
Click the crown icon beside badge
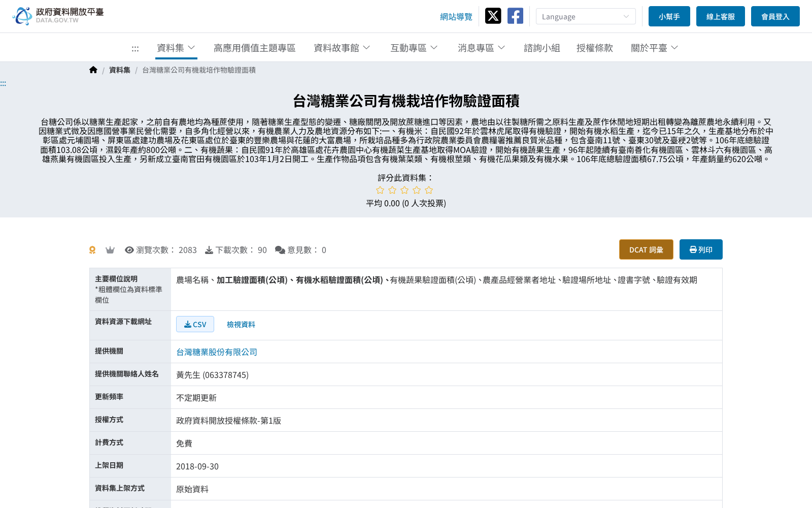click(x=110, y=250)
